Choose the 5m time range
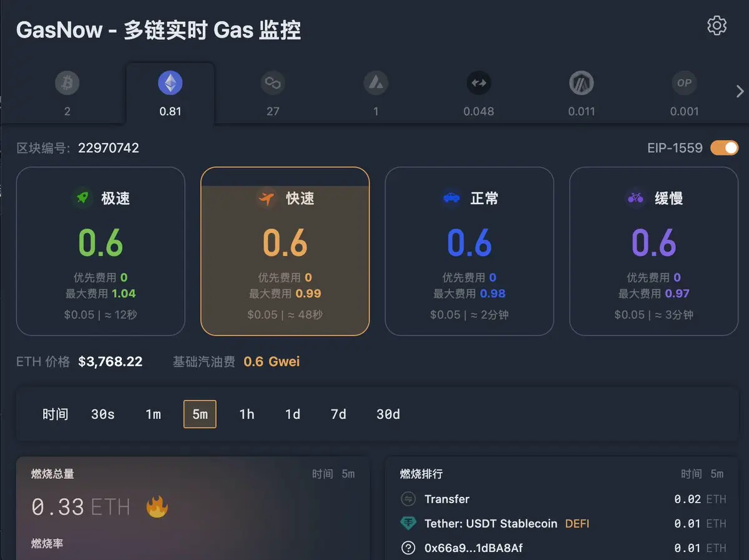Image resolution: width=749 pixels, height=560 pixels. (x=200, y=414)
